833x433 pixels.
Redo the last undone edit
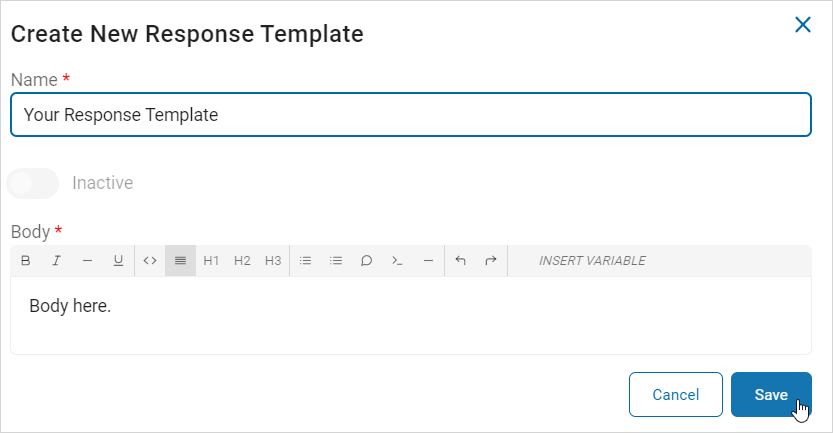coord(491,261)
